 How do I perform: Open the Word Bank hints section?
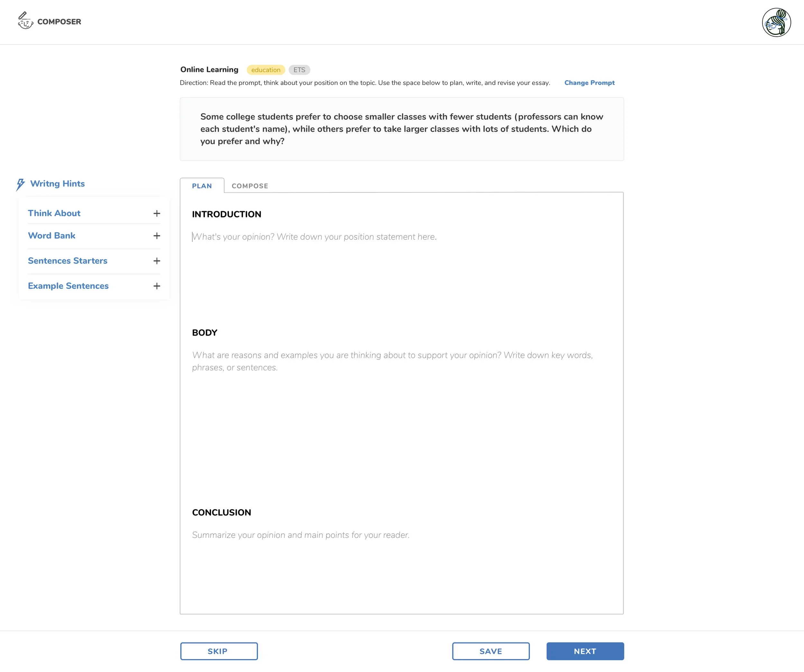click(x=52, y=236)
